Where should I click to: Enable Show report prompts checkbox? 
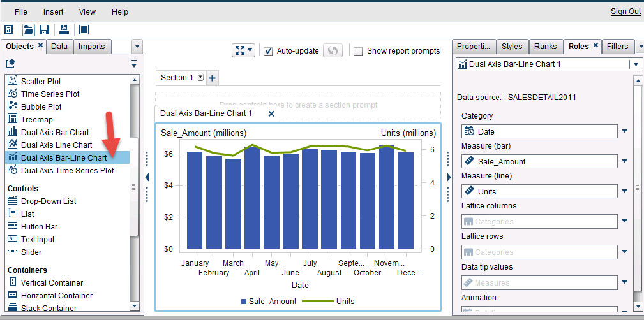[x=358, y=51]
